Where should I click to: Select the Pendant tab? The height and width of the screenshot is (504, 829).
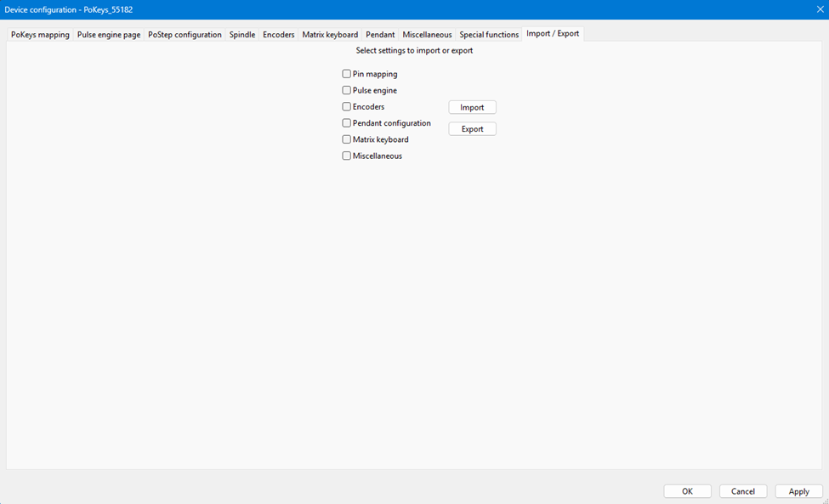380,35
